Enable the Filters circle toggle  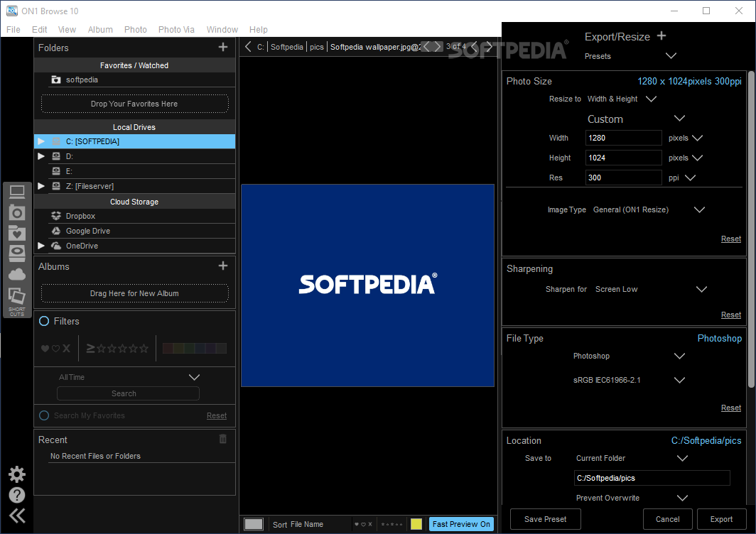click(44, 321)
